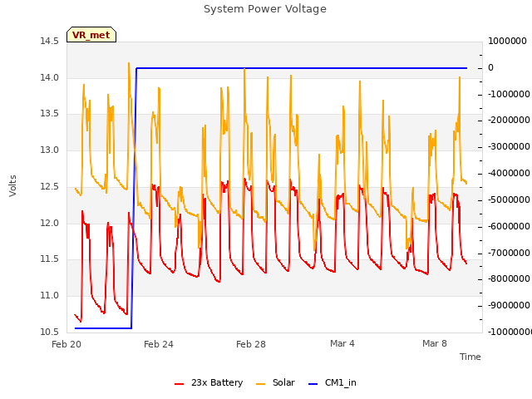Screen dimensions: 532x399
Task: Click the Feb 24 axis tick label
Action: (x=159, y=344)
